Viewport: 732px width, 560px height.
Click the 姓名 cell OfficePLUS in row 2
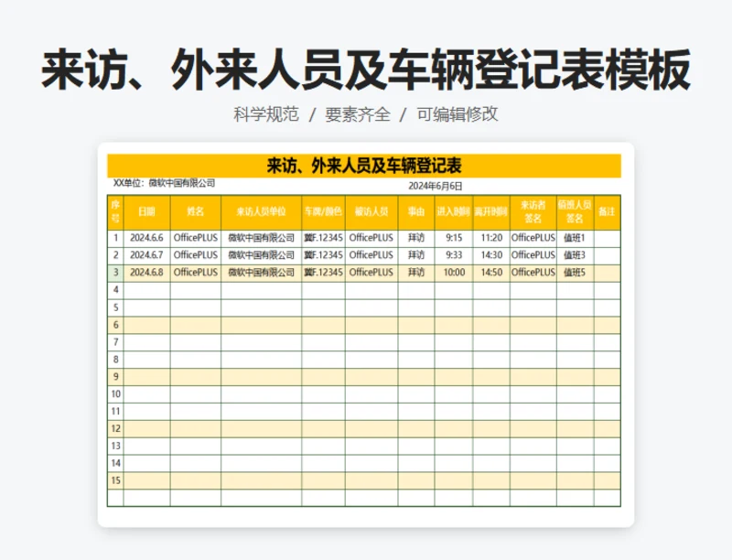point(196,255)
